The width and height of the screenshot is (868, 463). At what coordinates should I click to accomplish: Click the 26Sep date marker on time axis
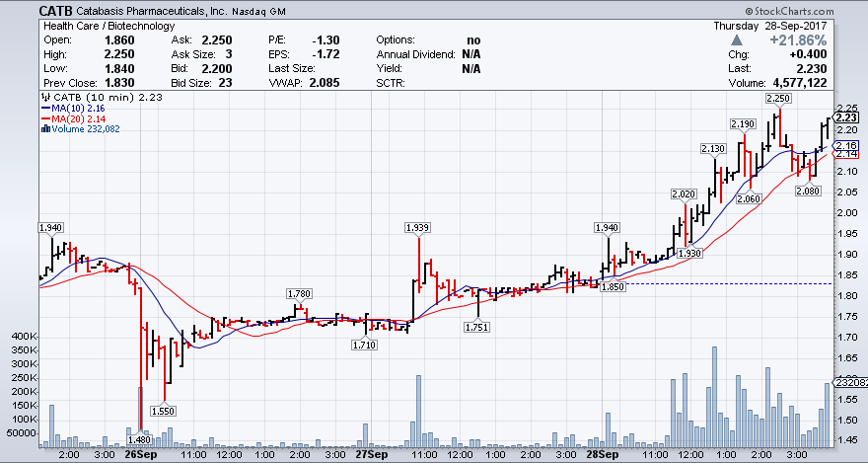[x=142, y=455]
